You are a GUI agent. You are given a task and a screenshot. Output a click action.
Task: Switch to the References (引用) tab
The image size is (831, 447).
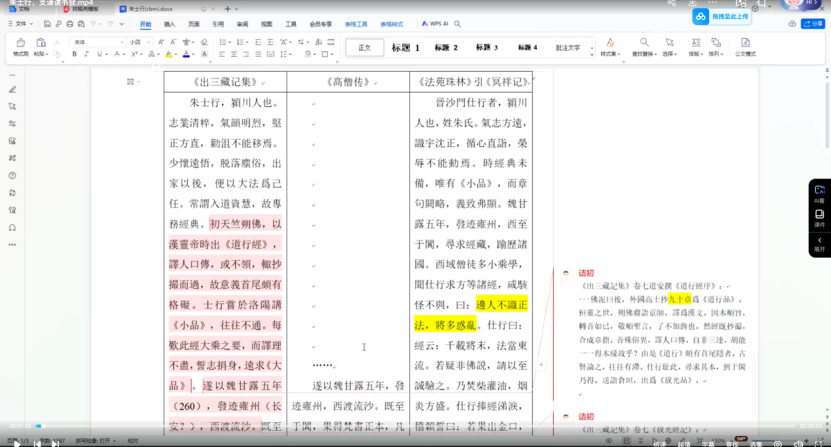pos(218,24)
